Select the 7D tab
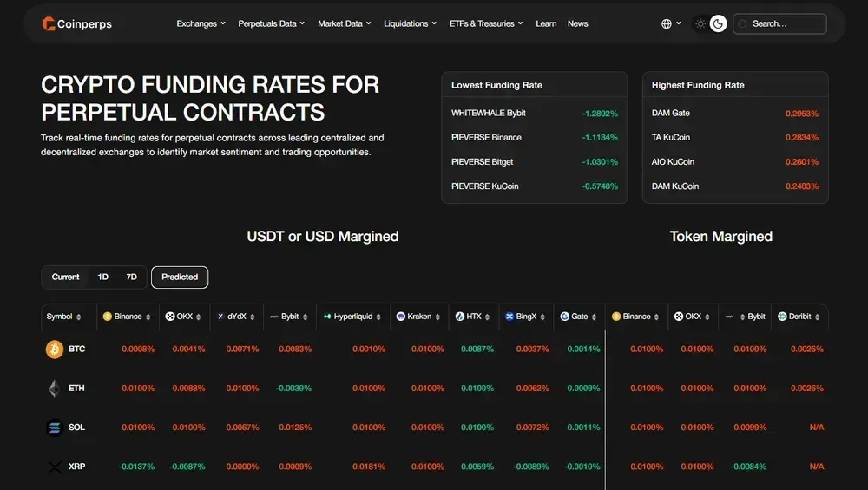Image resolution: width=868 pixels, height=490 pixels. (x=131, y=277)
